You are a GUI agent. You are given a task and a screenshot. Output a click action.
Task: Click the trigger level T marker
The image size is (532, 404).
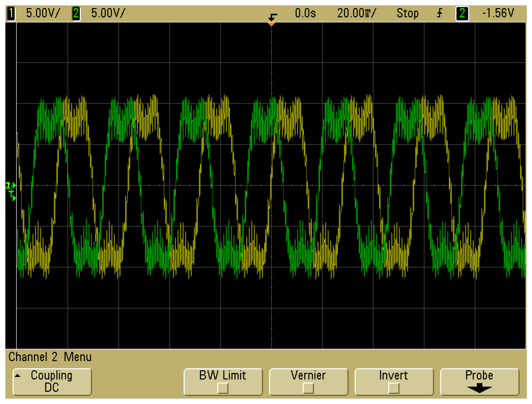12,196
